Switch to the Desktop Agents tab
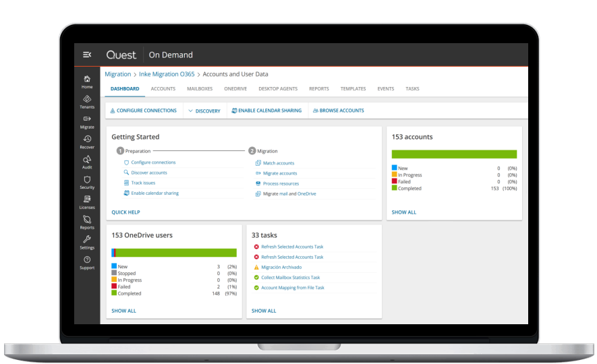Screen dimensions: 597x364 278,89
